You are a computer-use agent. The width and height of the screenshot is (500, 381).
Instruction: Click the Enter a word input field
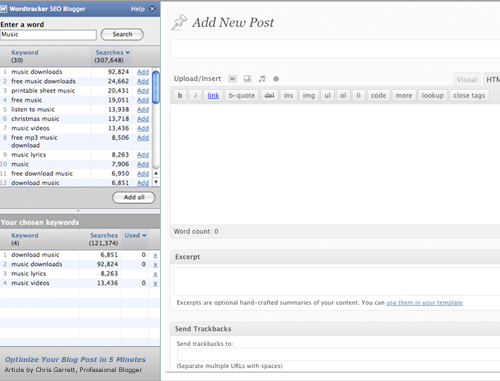(48, 35)
